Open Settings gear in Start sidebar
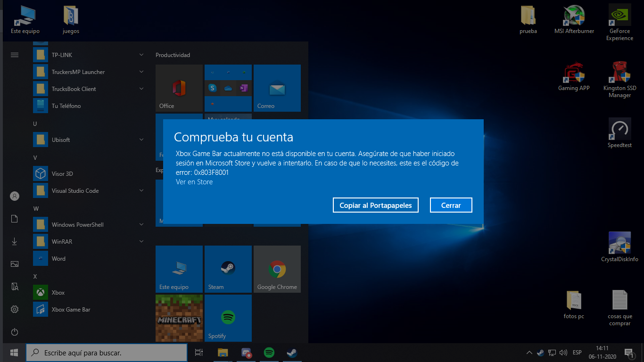644x362 pixels. [x=15, y=309]
